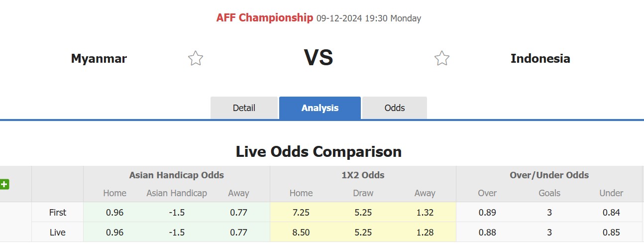Select the Analysis tab

pyautogui.click(x=320, y=108)
